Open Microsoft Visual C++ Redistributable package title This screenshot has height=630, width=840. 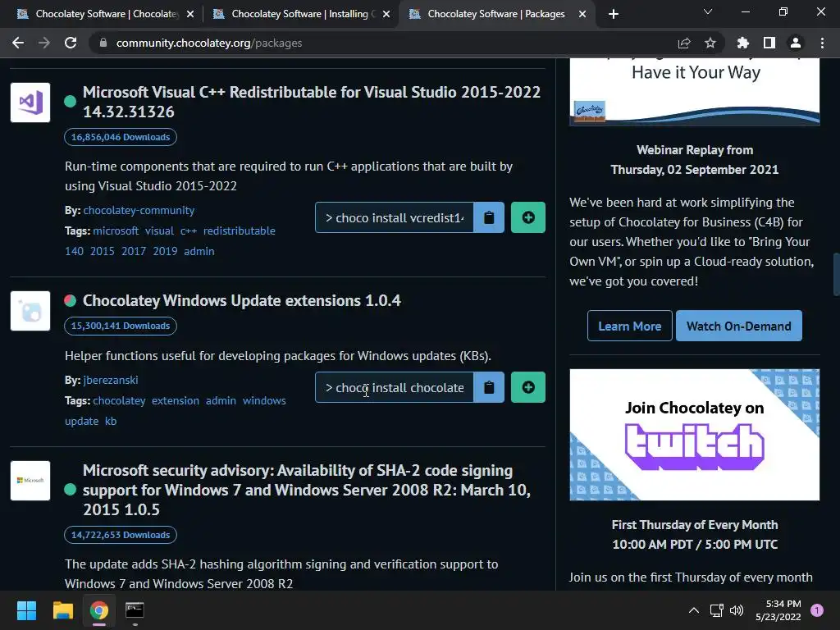pyautogui.click(x=312, y=102)
